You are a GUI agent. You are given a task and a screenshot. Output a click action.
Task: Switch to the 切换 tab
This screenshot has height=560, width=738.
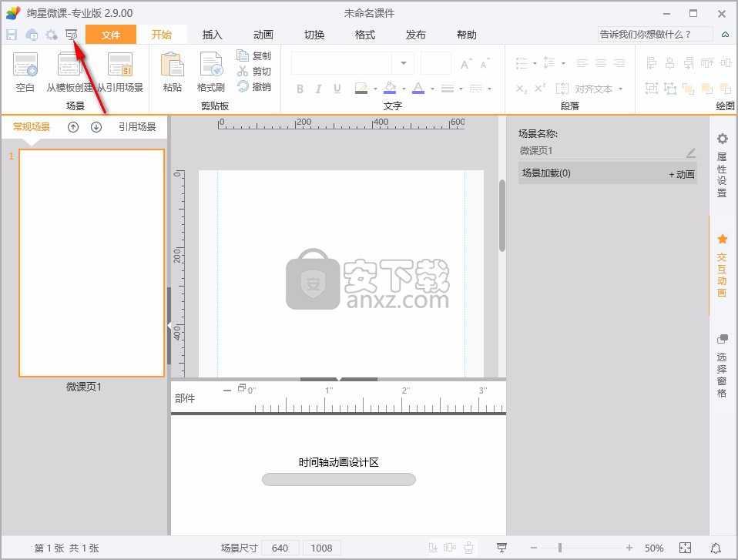coord(314,35)
